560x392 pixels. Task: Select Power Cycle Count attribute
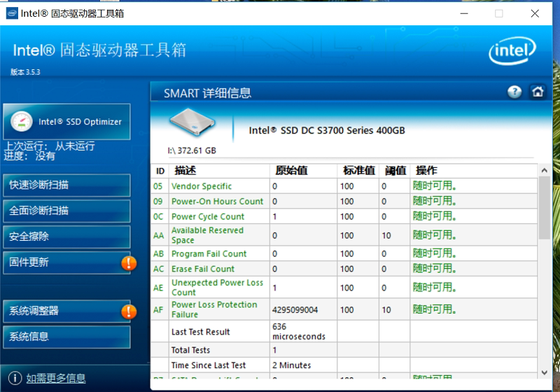[208, 217]
